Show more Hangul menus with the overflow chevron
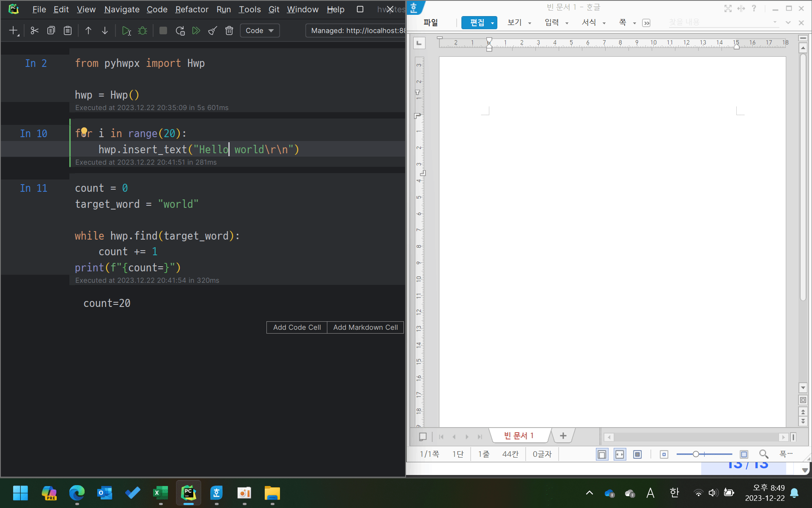This screenshot has width=812, height=508. click(x=646, y=23)
